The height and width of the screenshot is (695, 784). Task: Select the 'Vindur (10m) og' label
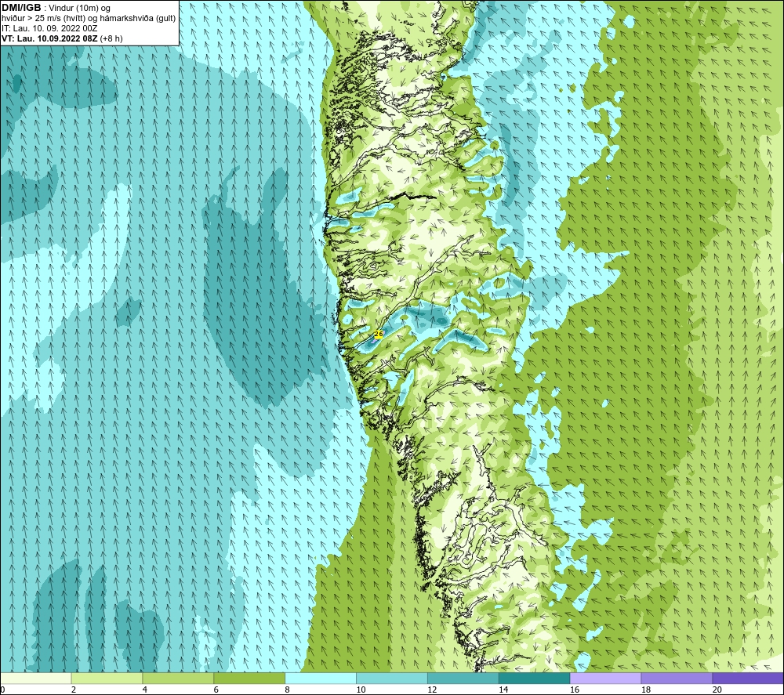tap(79, 8)
